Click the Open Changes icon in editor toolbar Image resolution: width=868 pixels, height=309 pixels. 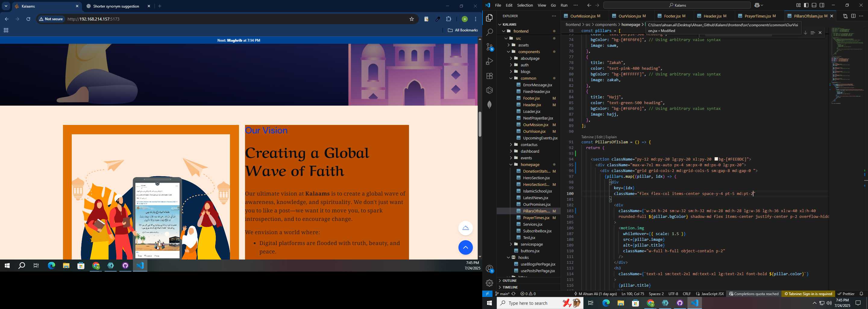[845, 16]
